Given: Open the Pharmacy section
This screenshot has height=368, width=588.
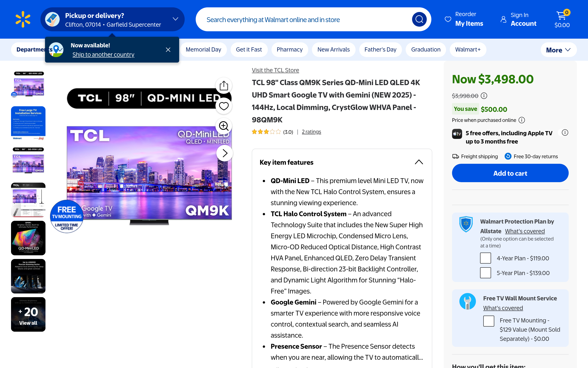Looking at the screenshot, I should (x=290, y=50).
